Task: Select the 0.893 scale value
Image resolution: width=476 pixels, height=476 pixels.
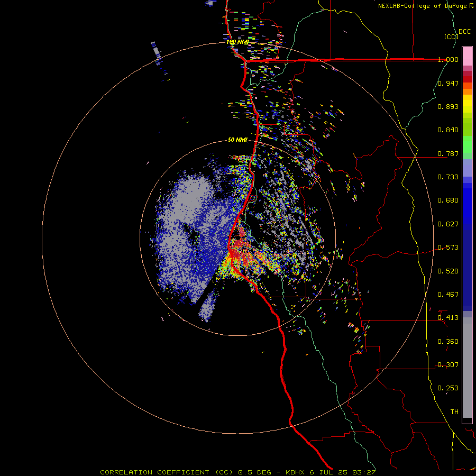Action: 448,106
